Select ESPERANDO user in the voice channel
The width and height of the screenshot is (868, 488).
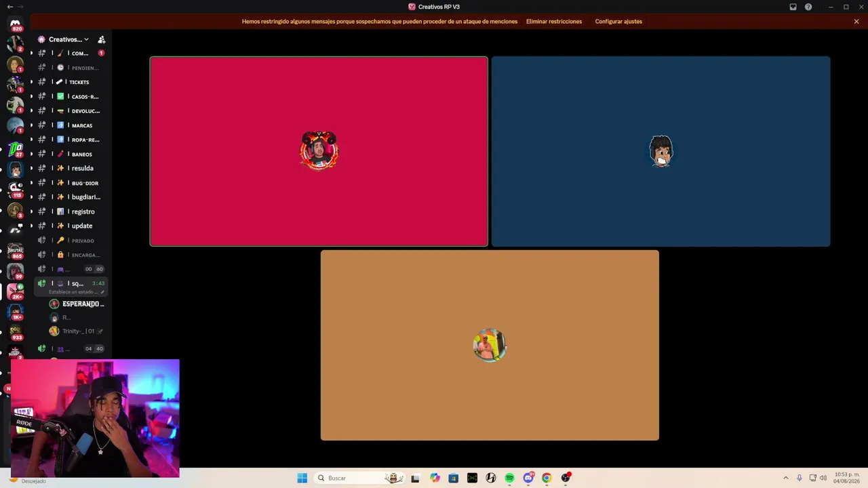(x=77, y=304)
